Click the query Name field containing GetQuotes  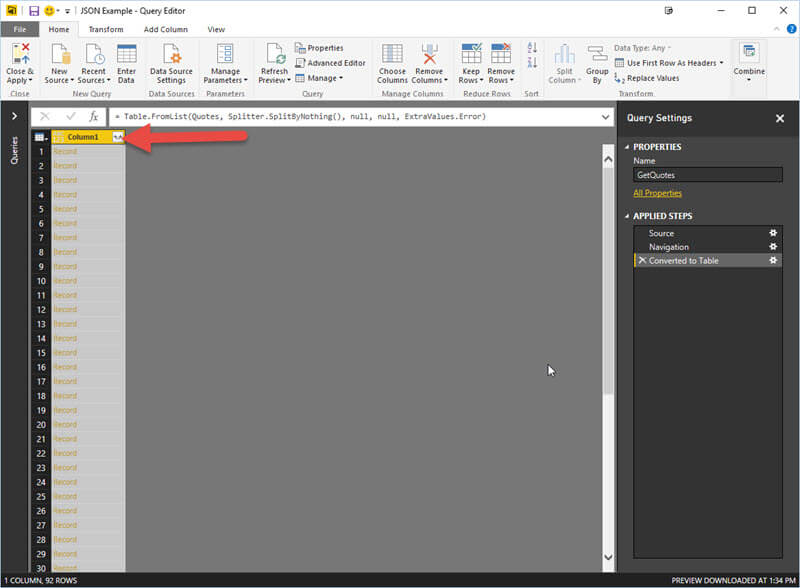coord(708,175)
